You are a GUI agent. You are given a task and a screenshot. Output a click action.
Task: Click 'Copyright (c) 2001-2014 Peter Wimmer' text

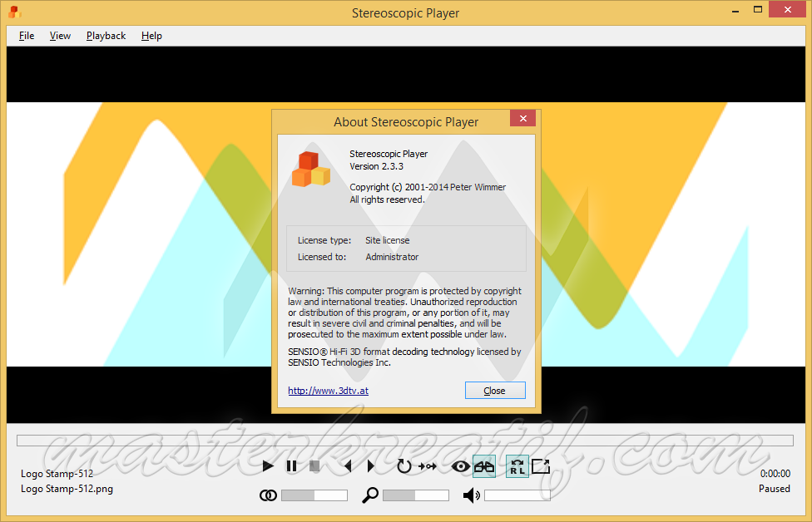pyautogui.click(x=428, y=187)
